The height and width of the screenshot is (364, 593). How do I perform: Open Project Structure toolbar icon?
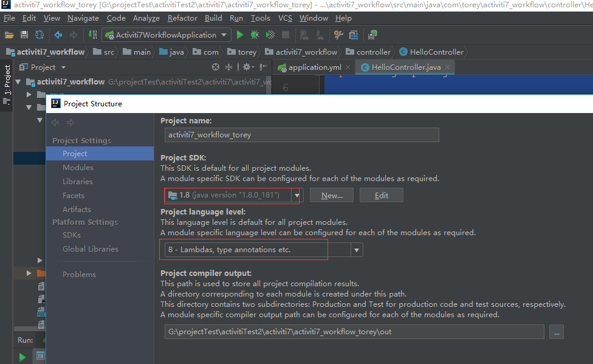[354, 35]
